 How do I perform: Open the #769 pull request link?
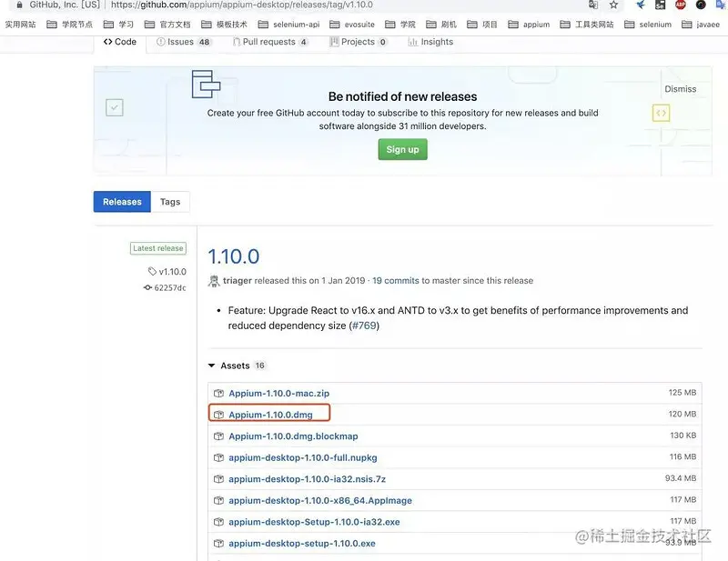364,326
